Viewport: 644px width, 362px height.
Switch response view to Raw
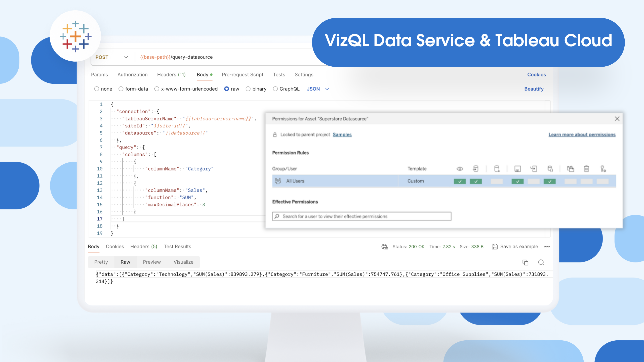[x=125, y=262]
